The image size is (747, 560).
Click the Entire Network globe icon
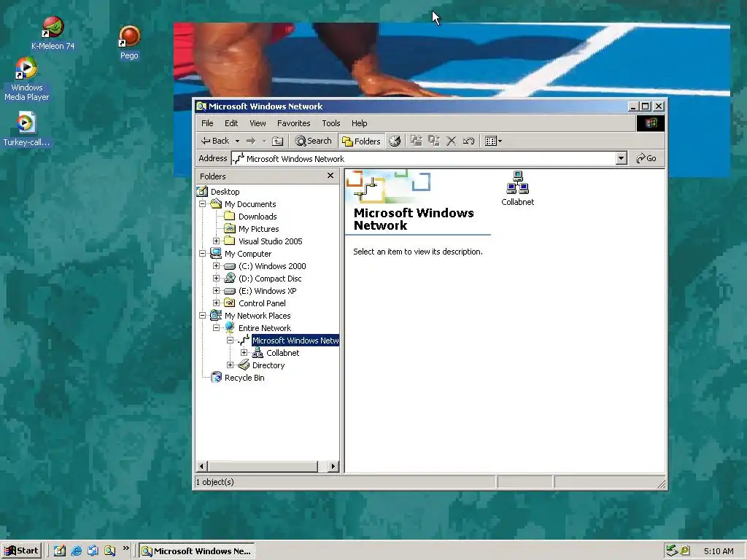pyautogui.click(x=230, y=327)
